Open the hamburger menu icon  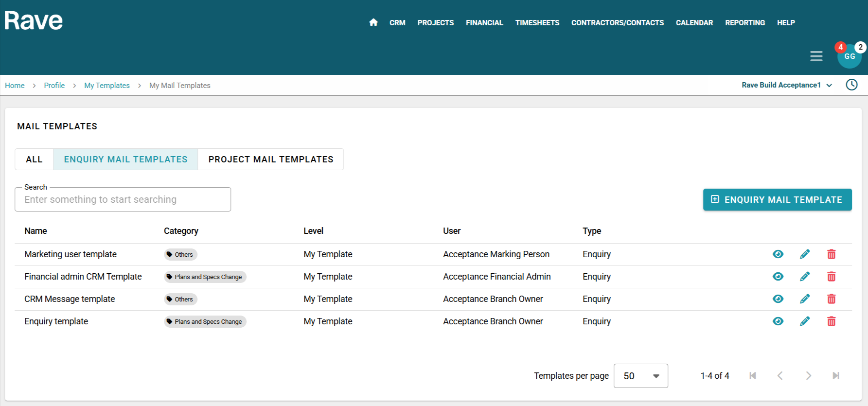point(816,56)
